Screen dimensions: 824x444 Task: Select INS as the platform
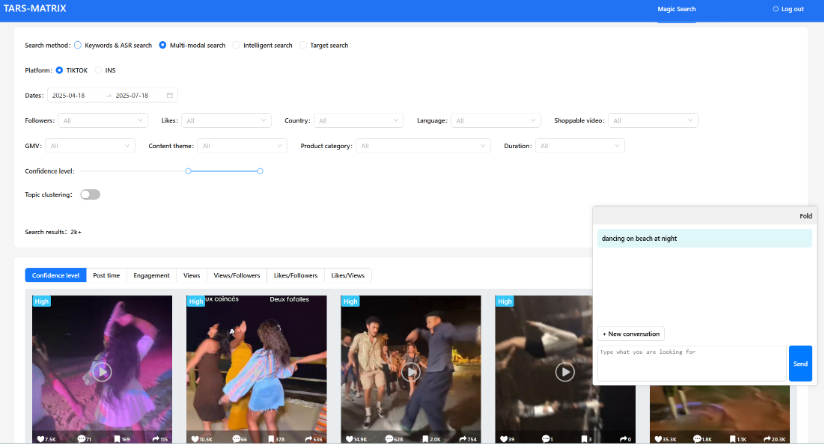pyautogui.click(x=99, y=70)
